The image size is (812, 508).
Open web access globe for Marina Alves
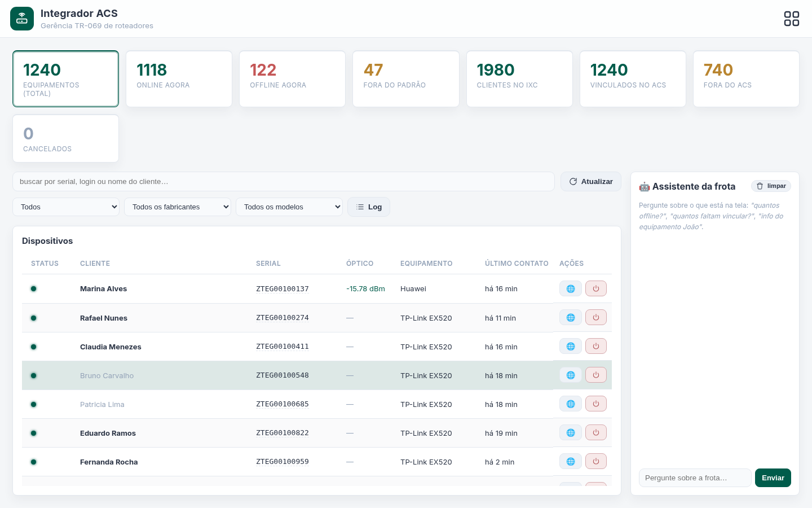click(x=571, y=288)
